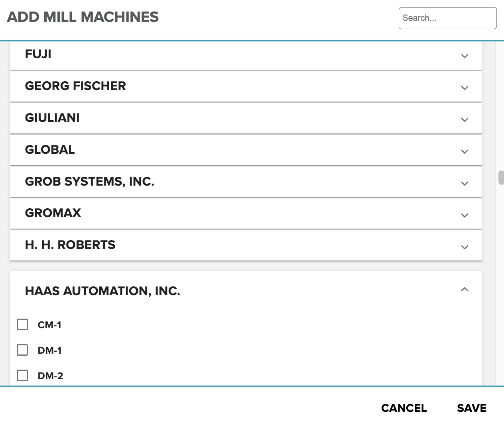
Task: Click the vertical scrollbar thumb
Action: point(501,178)
